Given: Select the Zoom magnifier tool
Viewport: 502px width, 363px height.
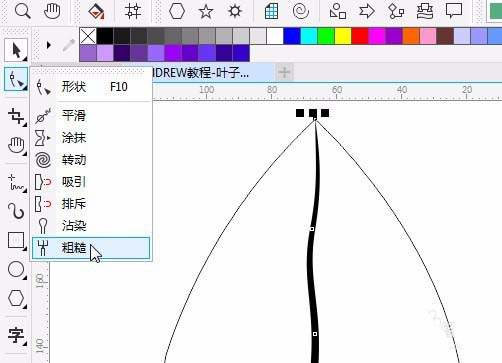Looking at the screenshot, I should pos(23,11).
